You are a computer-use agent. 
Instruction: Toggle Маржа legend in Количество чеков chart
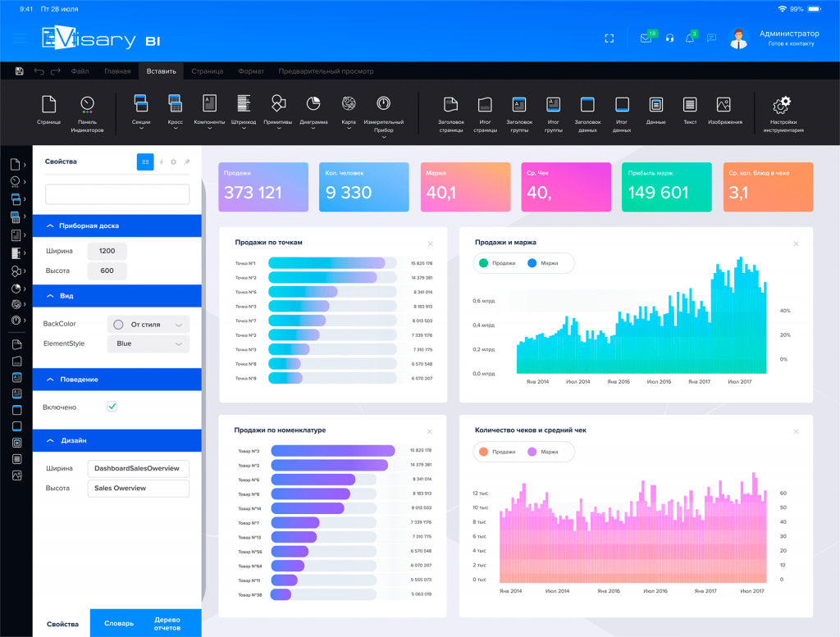543,452
